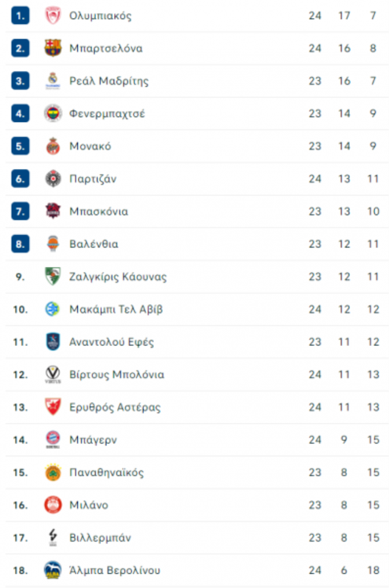Select the Αναντολού Εφές team name
Viewport: 389px width, 588px height.
click(x=112, y=342)
